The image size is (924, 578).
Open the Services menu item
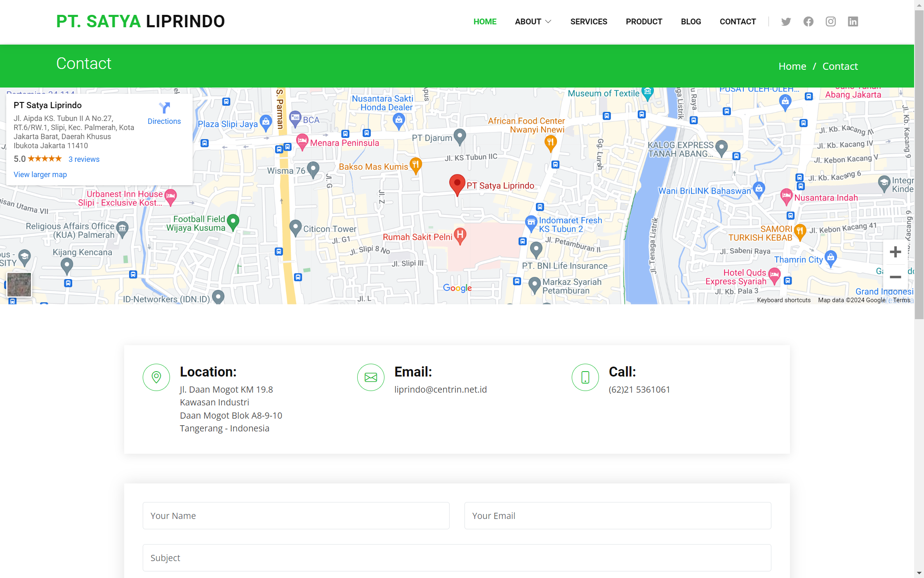tap(589, 21)
